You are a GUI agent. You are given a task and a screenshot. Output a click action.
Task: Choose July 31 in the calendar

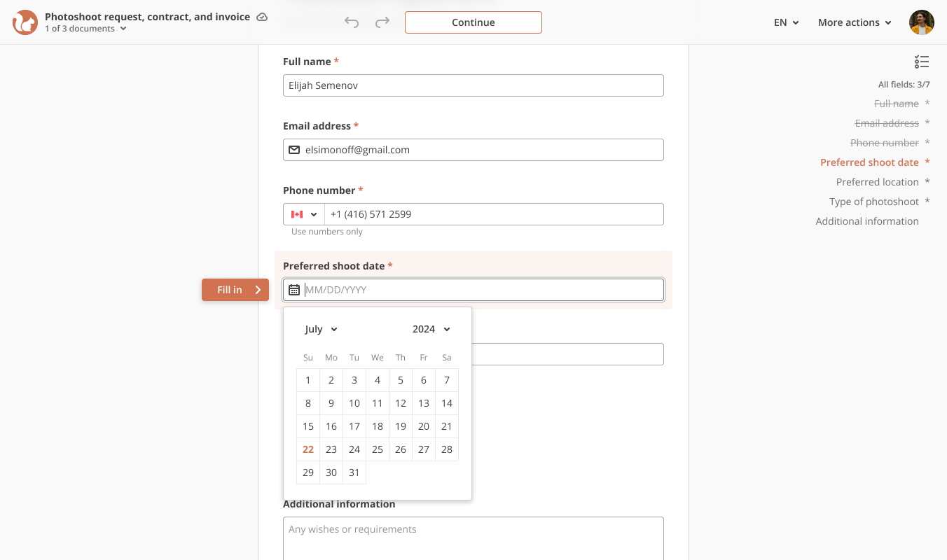354,472
